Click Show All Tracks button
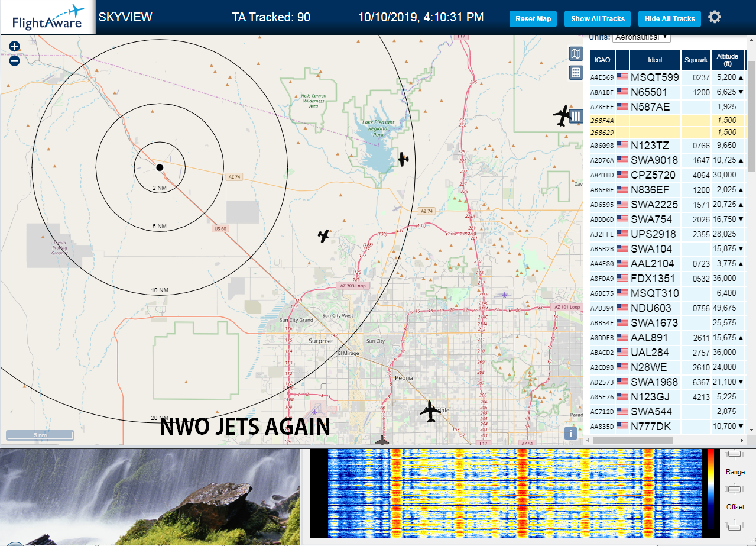Image resolution: width=756 pixels, height=546 pixels. point(598,19)
